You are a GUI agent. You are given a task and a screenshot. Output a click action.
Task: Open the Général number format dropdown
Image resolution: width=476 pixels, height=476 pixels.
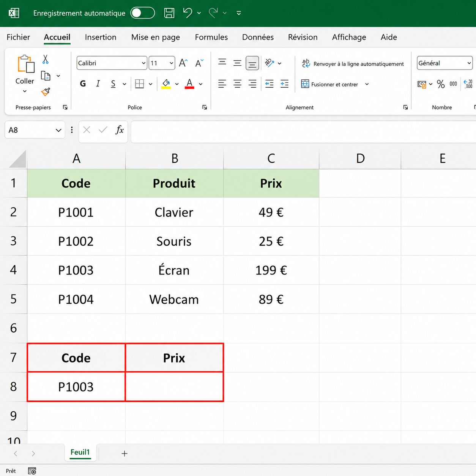click(469, 63)
